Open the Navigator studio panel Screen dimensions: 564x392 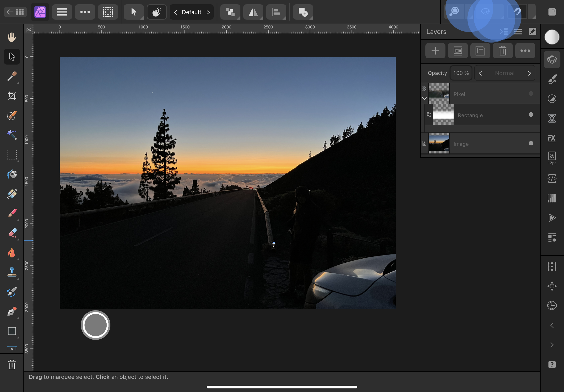coord(552,286)
